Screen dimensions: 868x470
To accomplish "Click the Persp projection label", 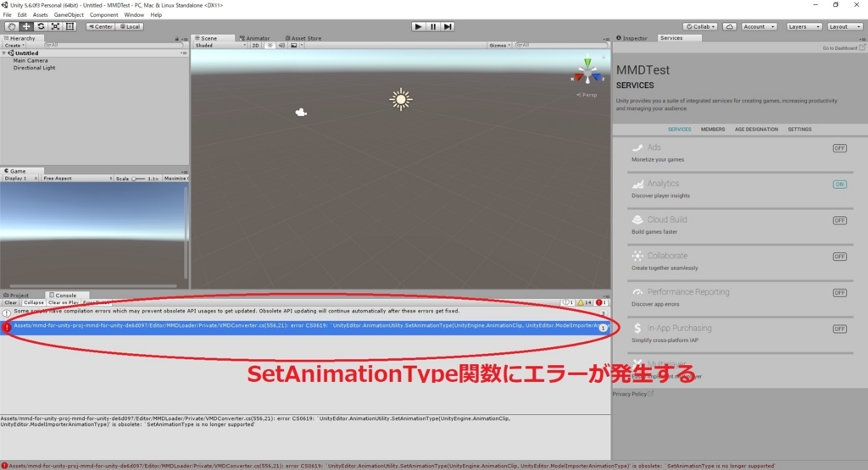I will point(587,95).
